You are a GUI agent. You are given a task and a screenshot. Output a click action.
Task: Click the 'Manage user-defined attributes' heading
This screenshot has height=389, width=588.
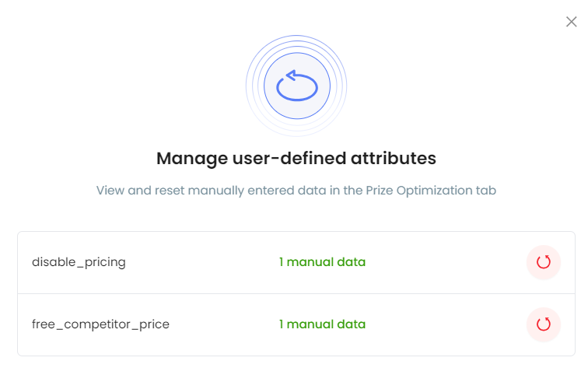[296, 159]
